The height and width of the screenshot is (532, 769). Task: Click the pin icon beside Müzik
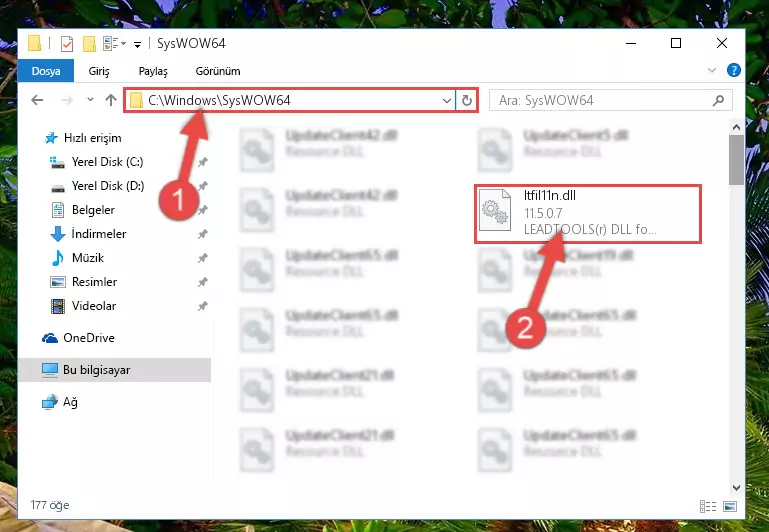point(203,258)
